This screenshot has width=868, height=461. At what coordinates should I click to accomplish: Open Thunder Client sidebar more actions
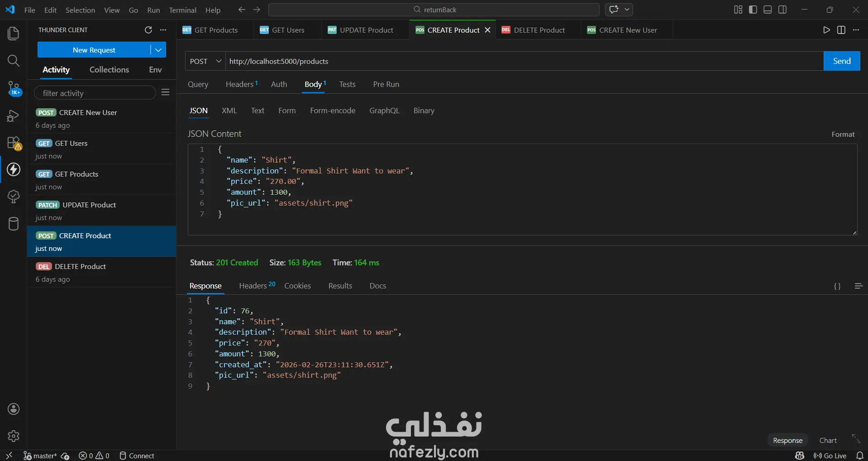pyautogui.click(x=163, y=30)
